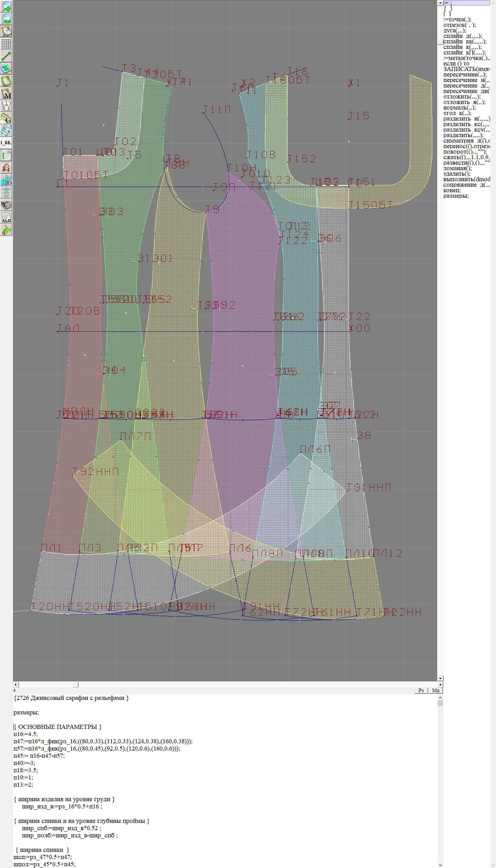Select the line segment measuring tool
This screenshot has width=496, height=868.
pos(6,56)
